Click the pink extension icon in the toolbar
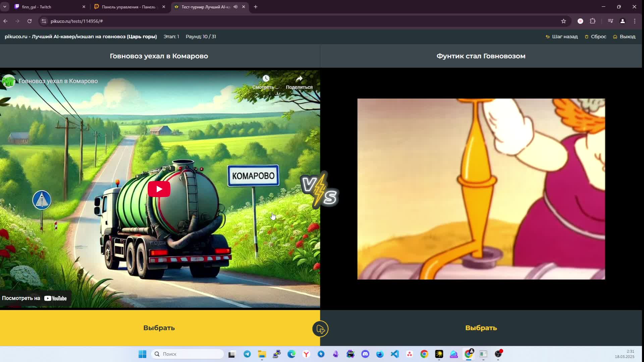Image resolution: width=644 pixels, height=362 pixels. pyautogui.click(x=580, y=21)
